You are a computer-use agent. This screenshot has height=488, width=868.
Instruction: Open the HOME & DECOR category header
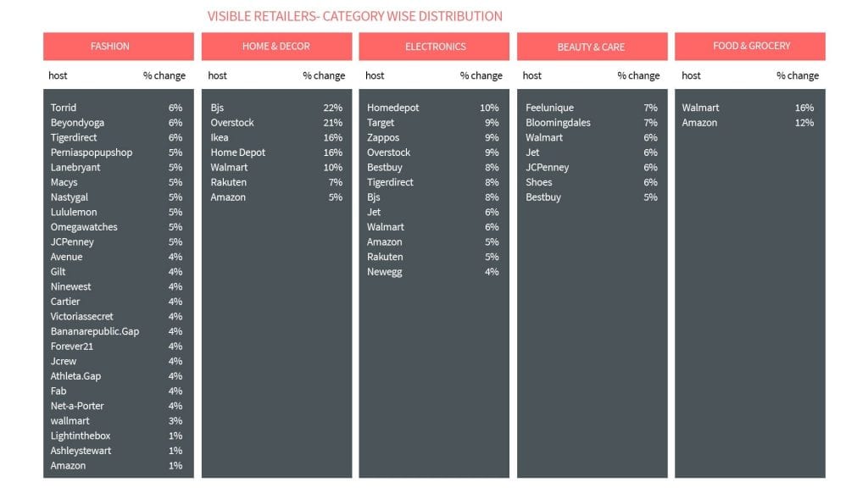pyautogui.click(x=276, y=46)
